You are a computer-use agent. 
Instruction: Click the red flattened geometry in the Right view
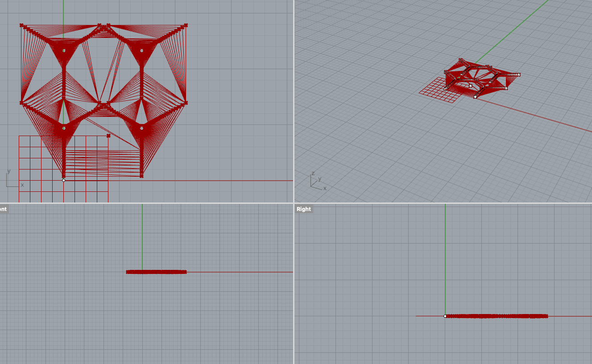click(x=497, y=316)
